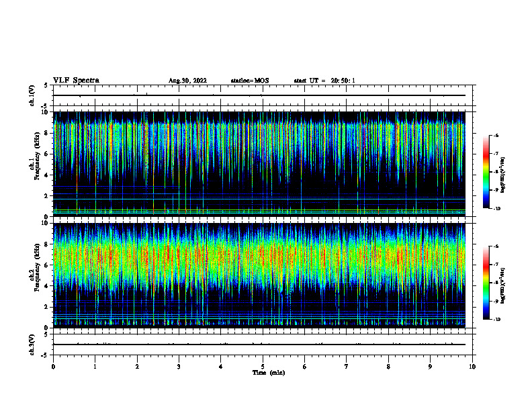Click the time axis tick label "9"
This screenshot has height=411, width=532.
pyautogui.click(x=430, y=367)
